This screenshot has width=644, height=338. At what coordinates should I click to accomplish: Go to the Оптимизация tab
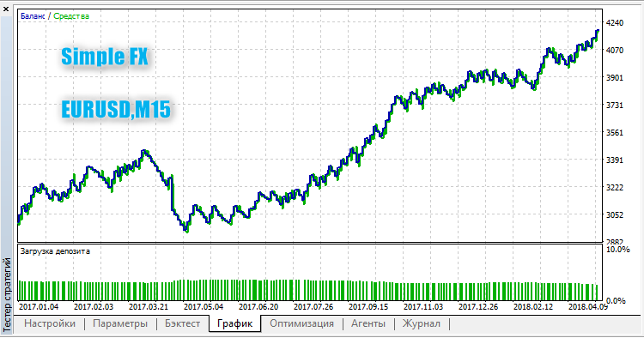pyautogui.click(x=302, y=323)
